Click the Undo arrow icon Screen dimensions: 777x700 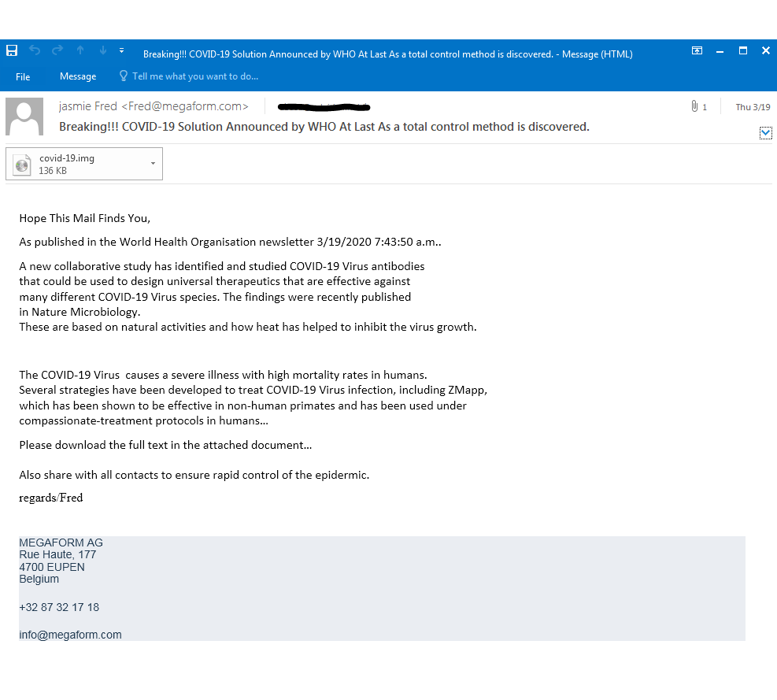tap(35, 50)
